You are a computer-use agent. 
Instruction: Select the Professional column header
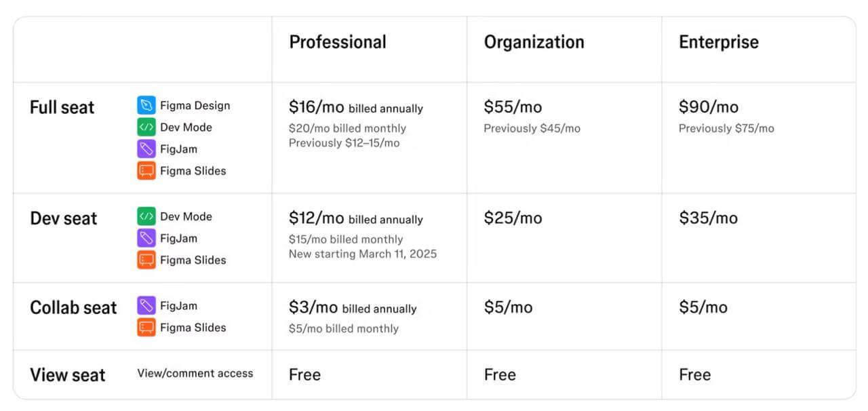[338, 42]
